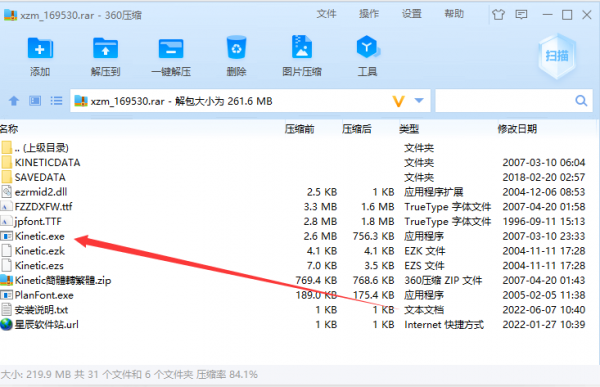Screen dimensions: 600x387
Task: Sort by the 修改日期 column header
Action: click(x=517, y=129)
